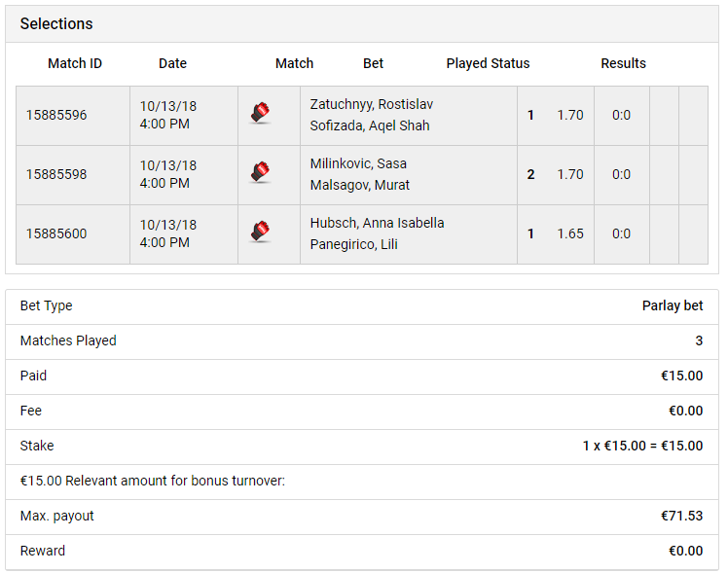Viewport: 728px width, 573px height.
Task: Click the Match ID column header
Action: click(x=75, y=63)
